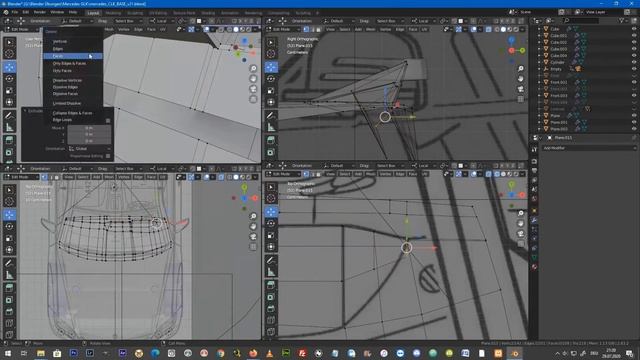Viewport: 640px width, 360px height.
Task: Toggle X-ray in Right Orthographic viewport header
Action: 489,29
